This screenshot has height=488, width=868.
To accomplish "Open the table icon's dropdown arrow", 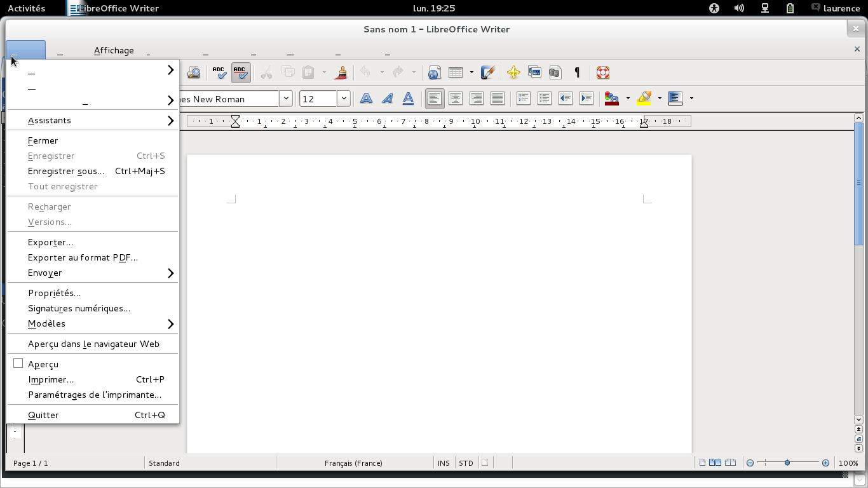I will 471,72.
